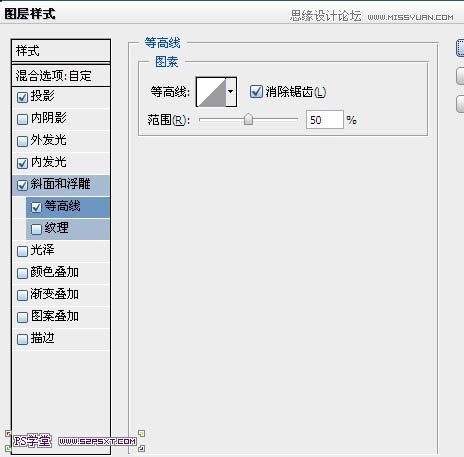The height and width of the screenshot is (457, 464).
Task: Click the contour curve thumbnail preview
Action: click(211, 92)
